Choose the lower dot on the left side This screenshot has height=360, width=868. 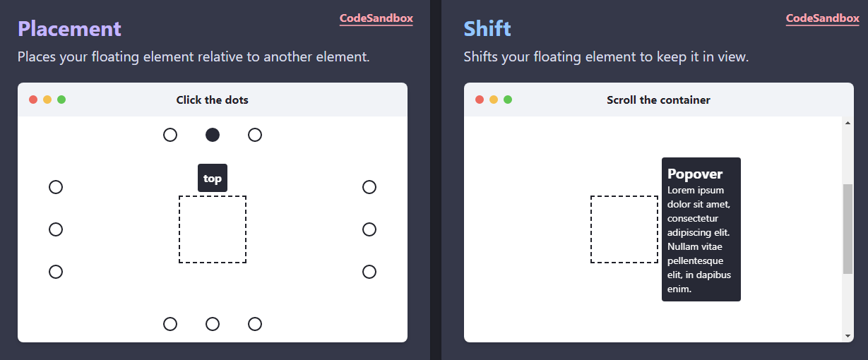(x=56, y=272)
